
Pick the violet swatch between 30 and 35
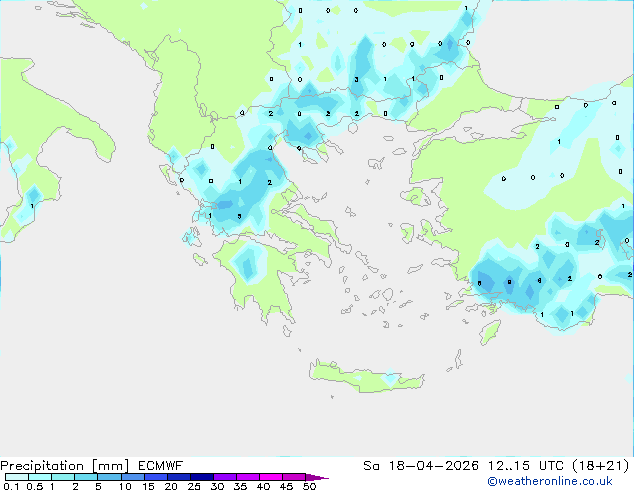tap(225, 477)
